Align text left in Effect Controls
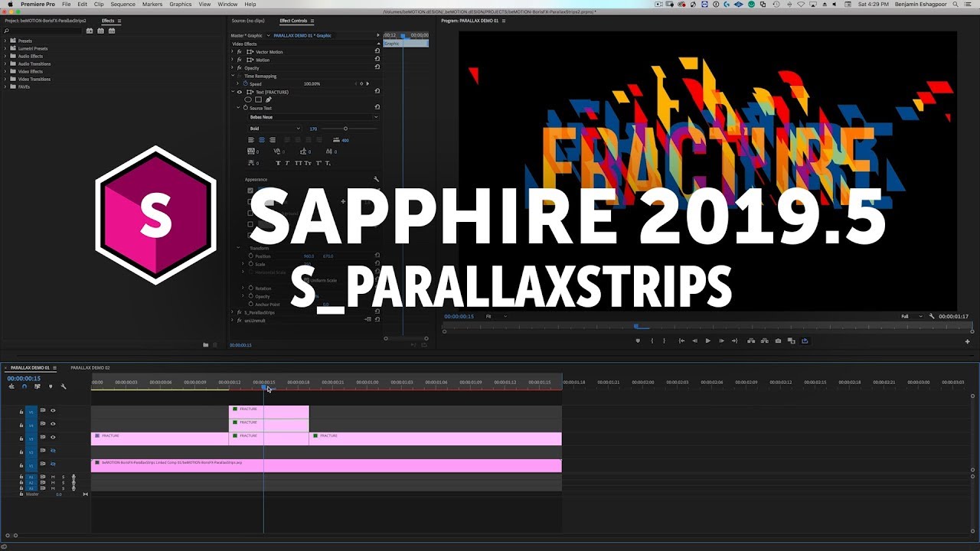 click(x=252, y=140)
